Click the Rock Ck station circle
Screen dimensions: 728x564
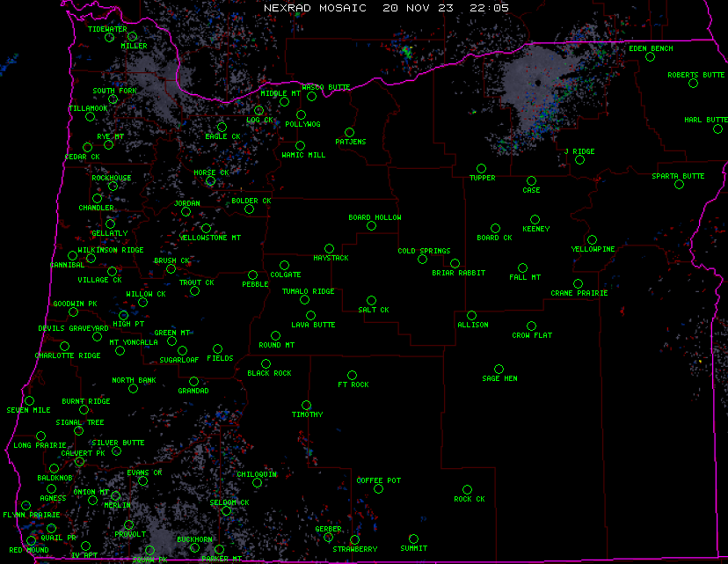pyautogui.click(x=467, y=489)
